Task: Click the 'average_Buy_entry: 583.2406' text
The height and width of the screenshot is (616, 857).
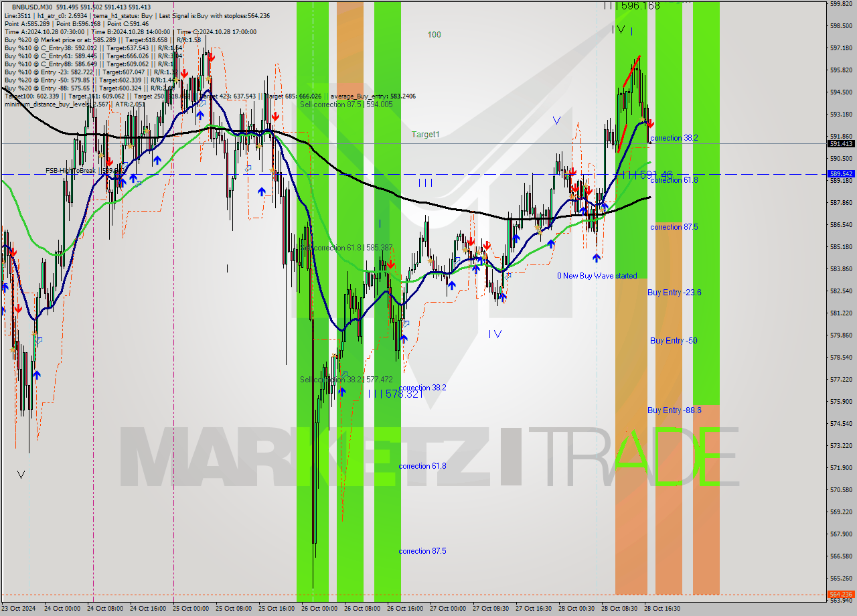Action: (x=374, y=96)
